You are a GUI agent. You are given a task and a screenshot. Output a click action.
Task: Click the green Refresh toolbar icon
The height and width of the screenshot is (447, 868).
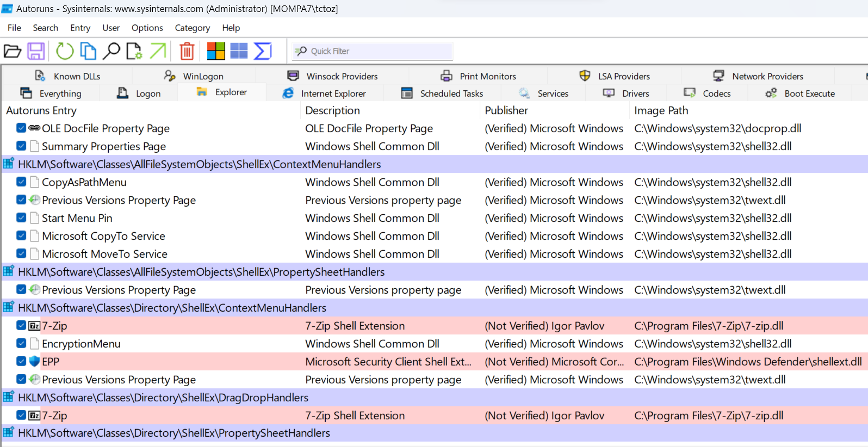(65, 51)
